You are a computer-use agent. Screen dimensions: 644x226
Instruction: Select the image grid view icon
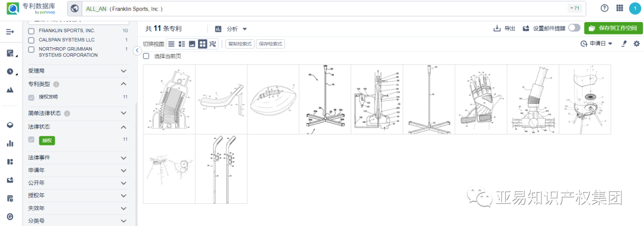tap(202, 44)
